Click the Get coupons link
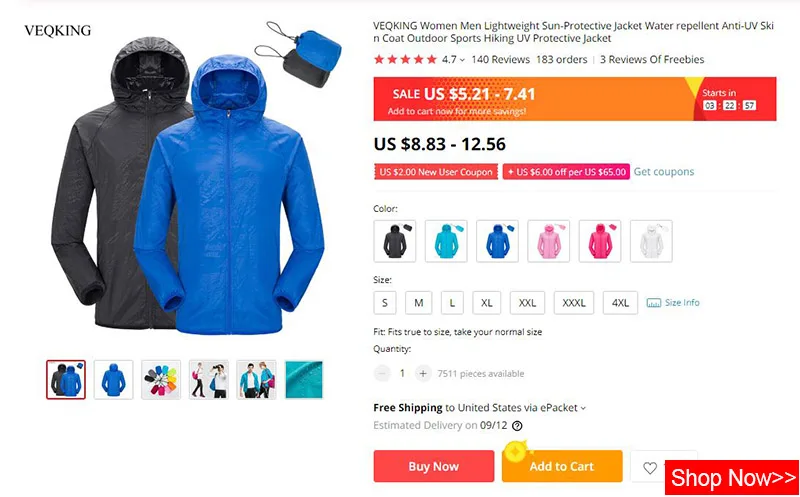 pos(664,172)
